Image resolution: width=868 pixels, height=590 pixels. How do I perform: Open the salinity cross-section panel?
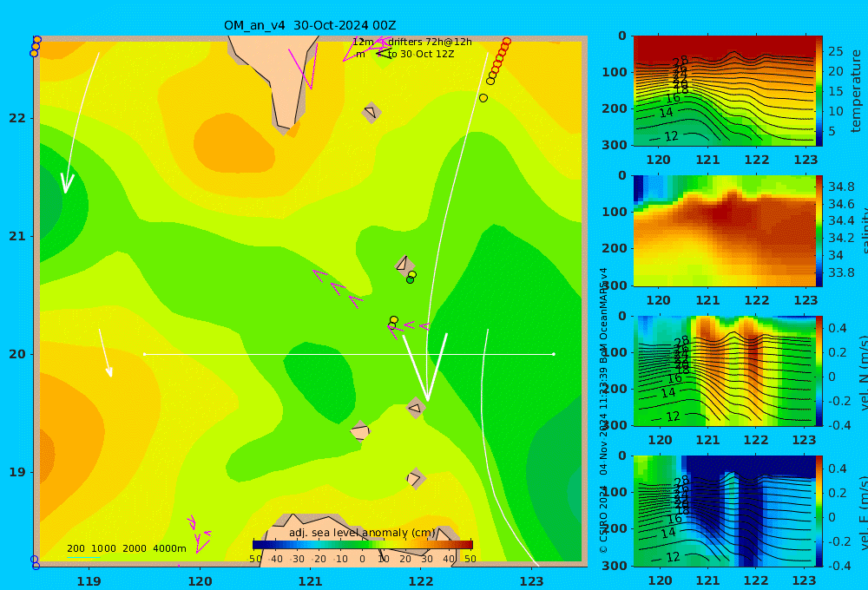[x=724, y=231]
